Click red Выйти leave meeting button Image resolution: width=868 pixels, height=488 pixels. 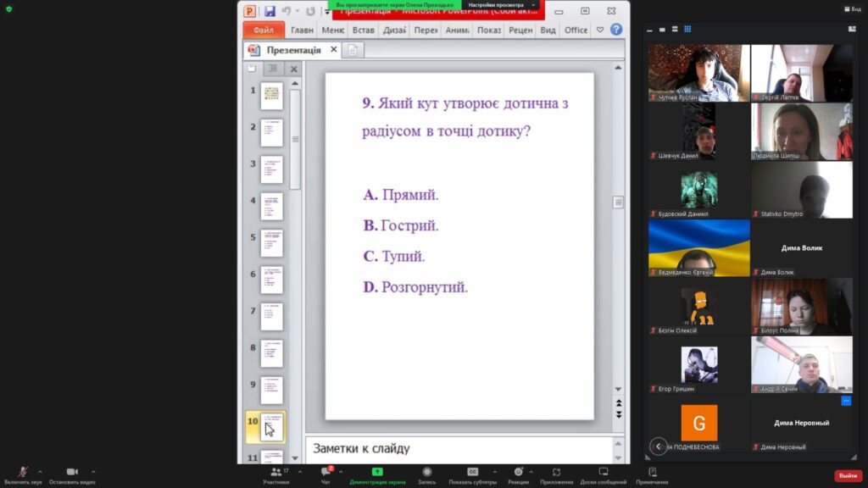click(x=848, y=476)
